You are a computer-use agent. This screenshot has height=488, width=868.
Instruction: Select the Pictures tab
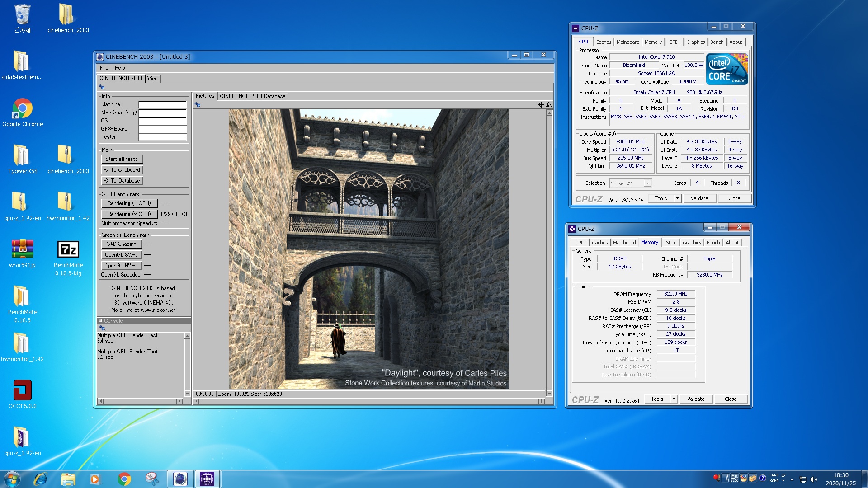(205, 96)
